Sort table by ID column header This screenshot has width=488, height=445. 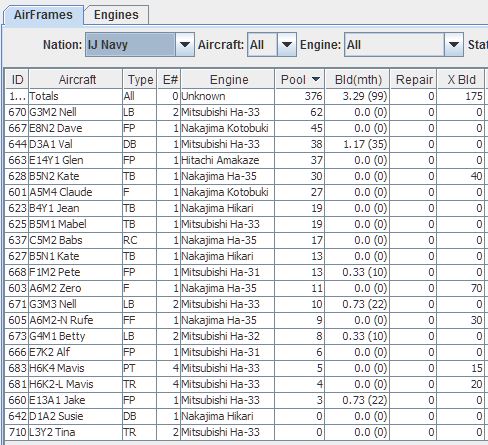[17, 80]
